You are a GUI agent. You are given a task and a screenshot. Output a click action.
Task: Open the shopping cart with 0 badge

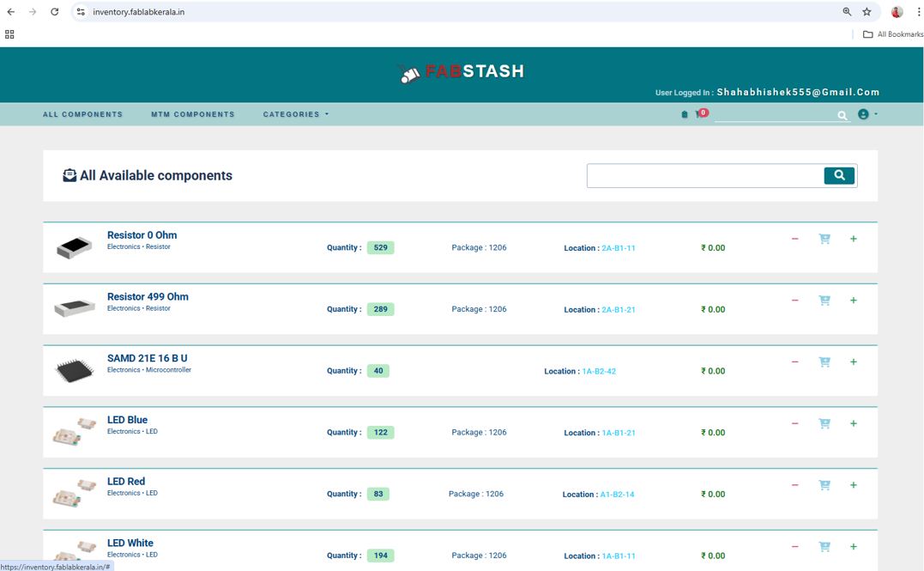[701, 113]
